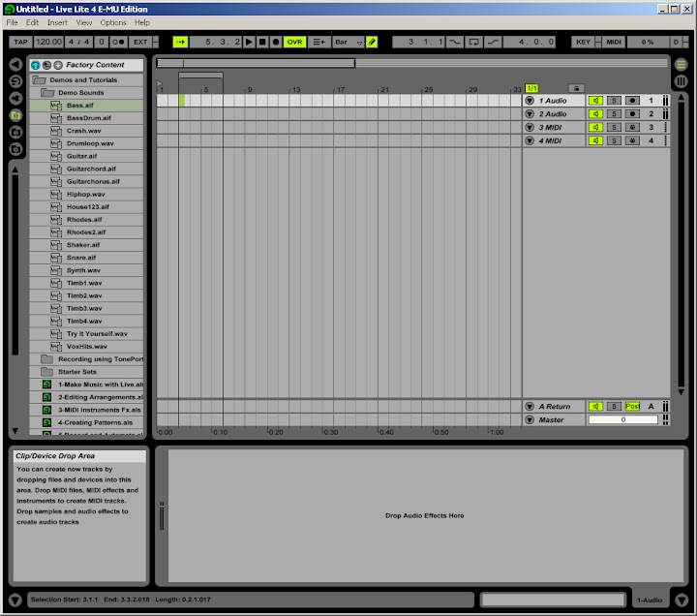Select Hiphop.wav sample file
Viewport: 697px width, 616px height.
pyautogui.click(x=86, y=194)
